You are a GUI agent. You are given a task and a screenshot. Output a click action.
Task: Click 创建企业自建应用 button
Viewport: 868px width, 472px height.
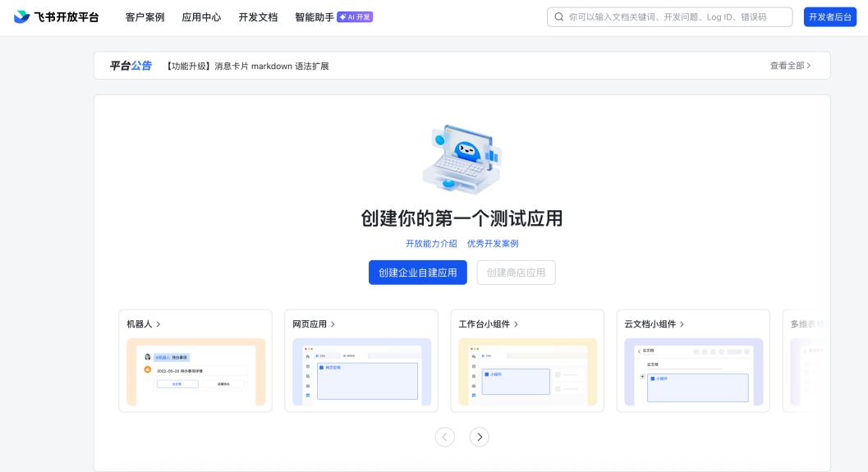click(x=418, y=273)
